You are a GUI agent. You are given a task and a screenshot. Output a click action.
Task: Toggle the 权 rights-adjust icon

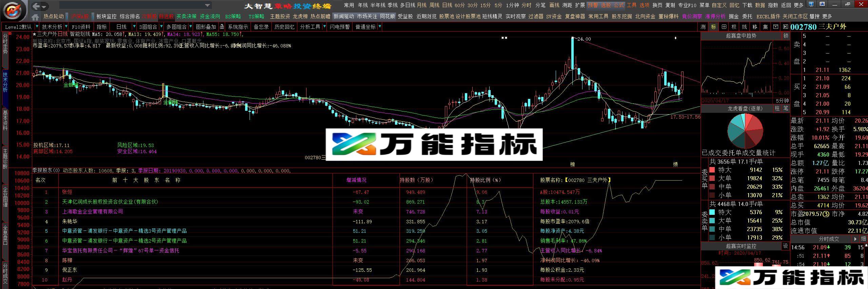734,27
